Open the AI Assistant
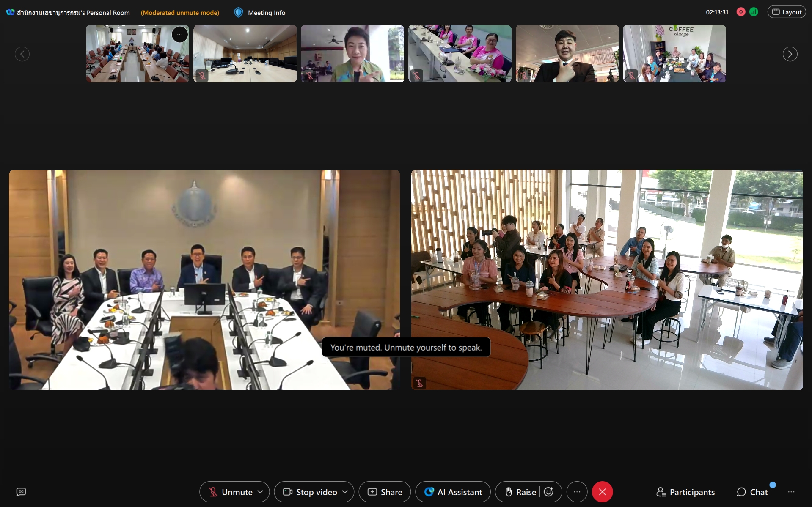This screenshot has height=507, width=812. 453,492
